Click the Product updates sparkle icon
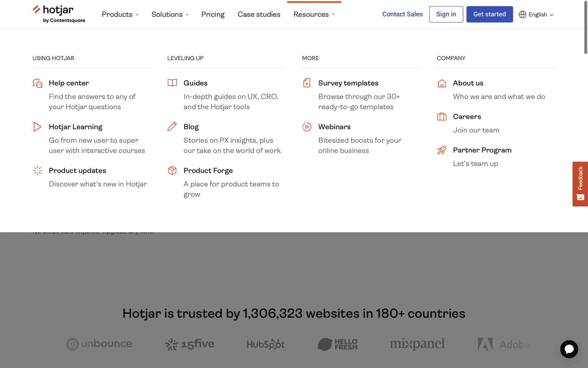588x368 pixels. pyautogui.click(x=37, y=171)
